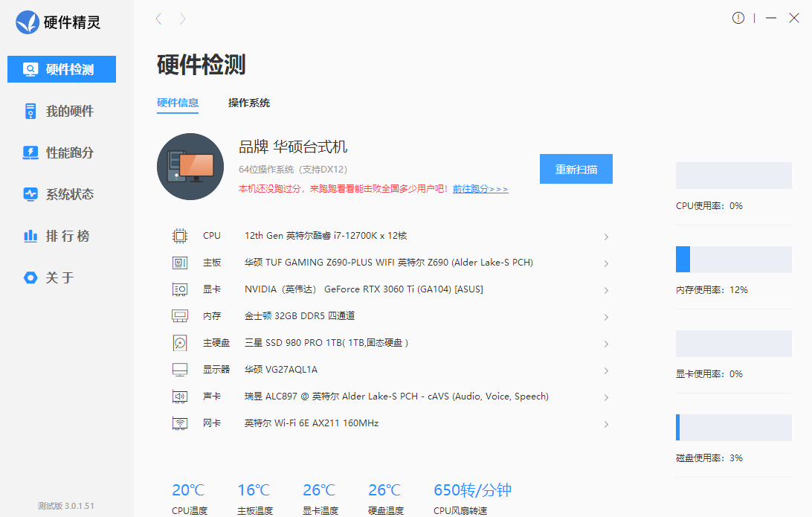The height and width of the screenshot is (517, 812).
Task: Click the 性能跑分 lightning icon
Action: point(30,152)
